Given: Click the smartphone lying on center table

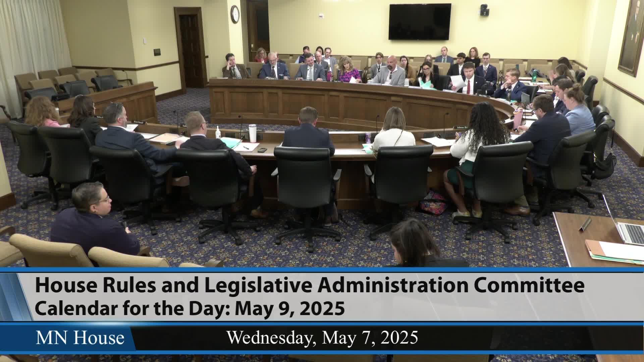Looking at the screenshot, I should (x=263, y=149).
